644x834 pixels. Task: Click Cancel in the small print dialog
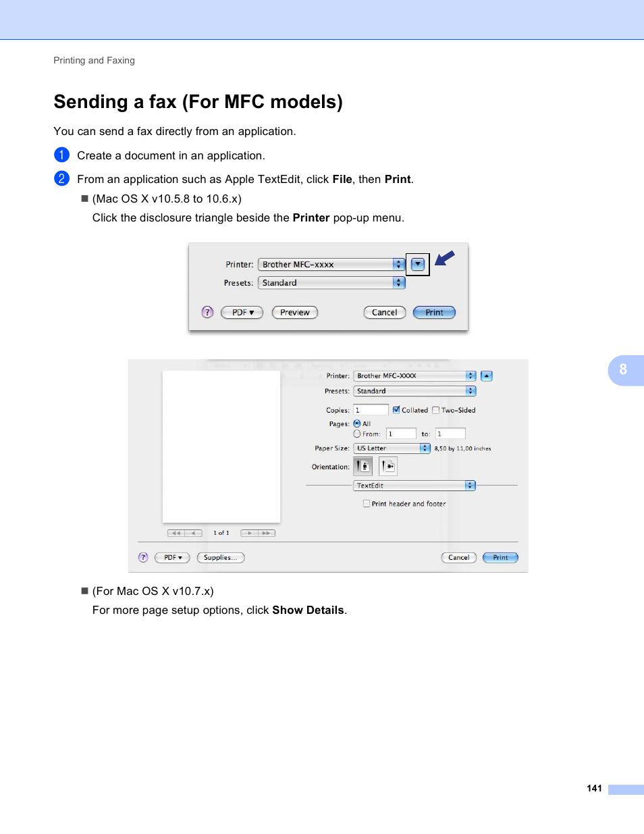point(385,313)
